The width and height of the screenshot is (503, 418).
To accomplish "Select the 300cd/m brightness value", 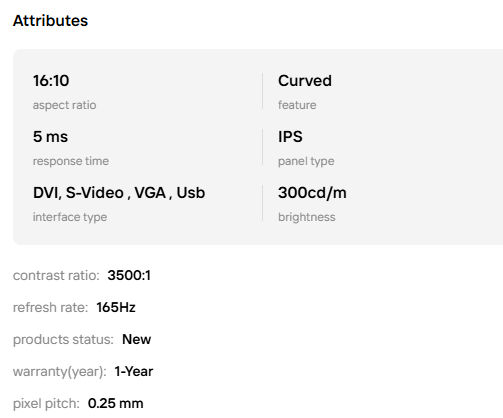I will (x=312, y=193).
